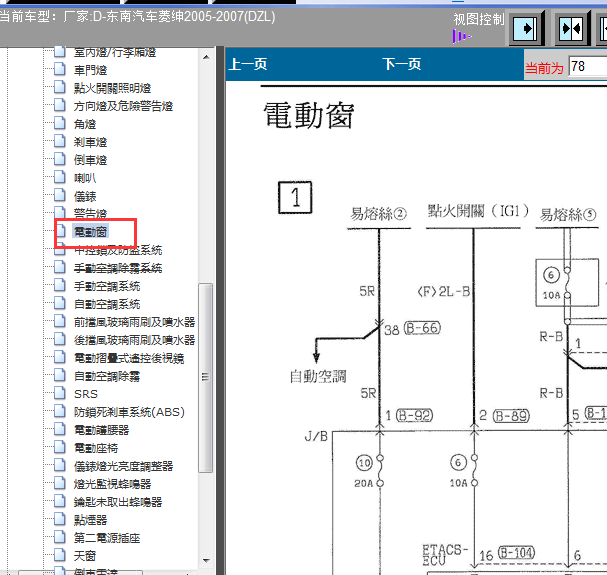Viewport: 607px width, 575px height.
Task: Open 電動摺疊式遙控後視鏡 entry
Action: pyautogui.click(x=129, y=358)
